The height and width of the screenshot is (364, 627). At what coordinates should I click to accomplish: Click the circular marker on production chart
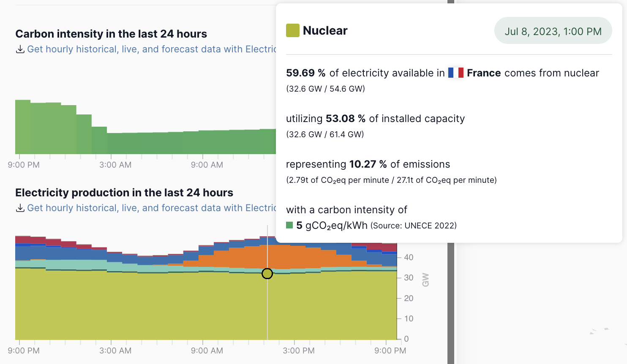(x=267, y=274)
